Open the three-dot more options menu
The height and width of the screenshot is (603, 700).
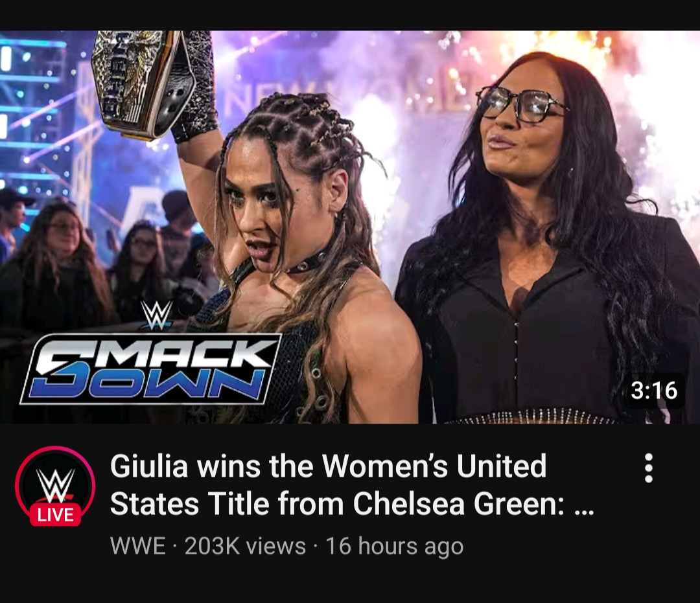(x=649, y=468)
